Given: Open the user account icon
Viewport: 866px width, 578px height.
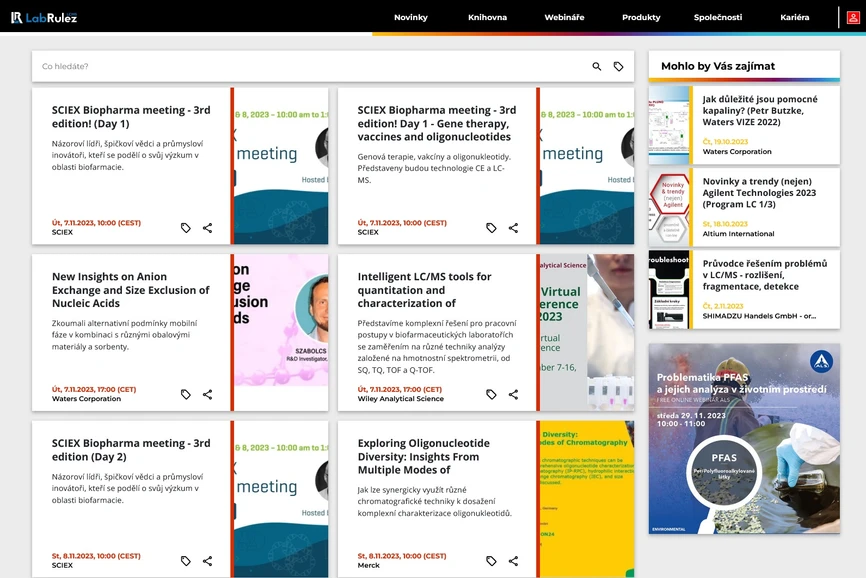Looking at the screenshot, I should tap(853, 18).
